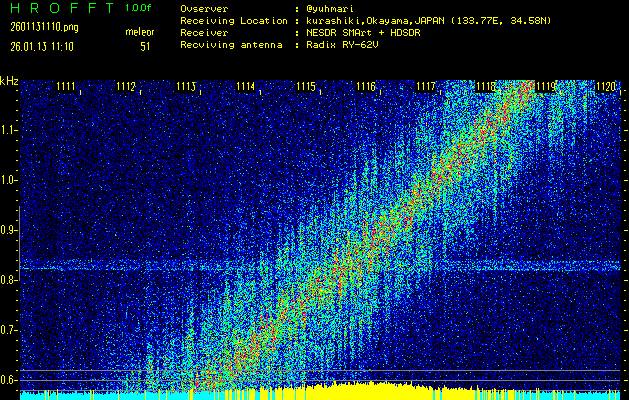Click the Receiving Location value kurashiki, Okayama

[x=428, y=21]
